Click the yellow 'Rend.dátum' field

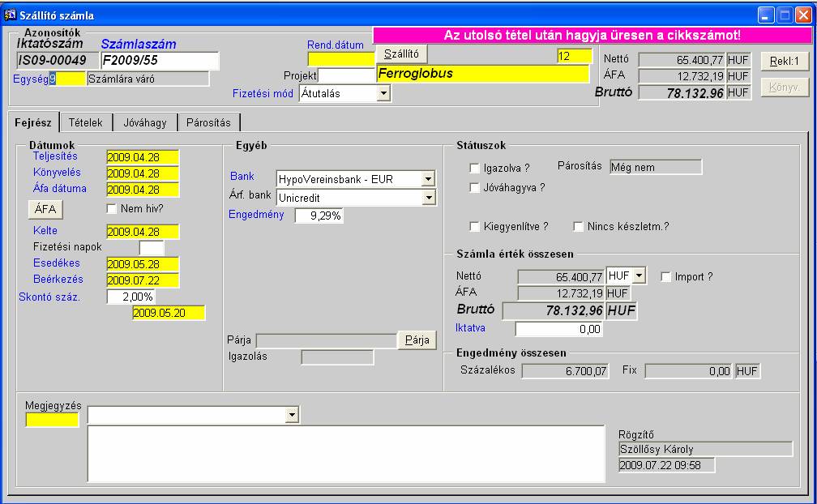tap(341, 59)
